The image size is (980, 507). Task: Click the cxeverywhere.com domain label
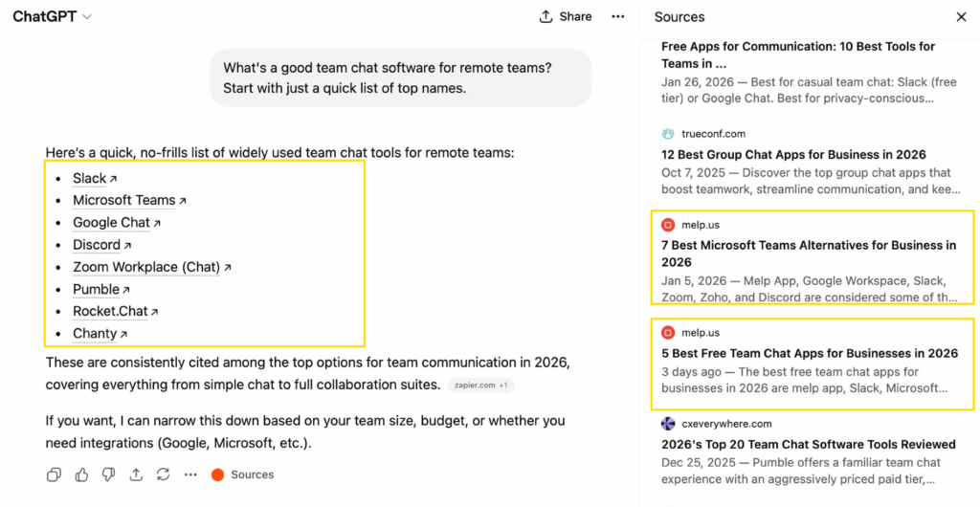[x=726, y=424]
